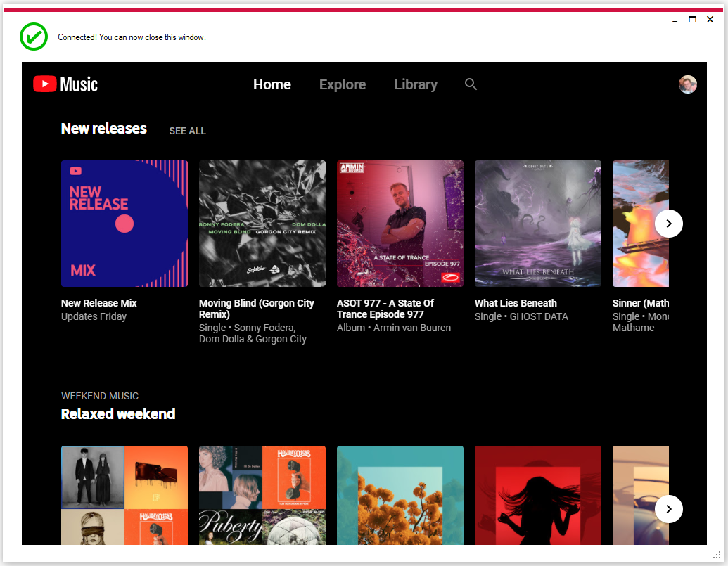Click the 'Connected! You can now close' message
This screenshot has width=728, height=566.
(x=132, y=37)
